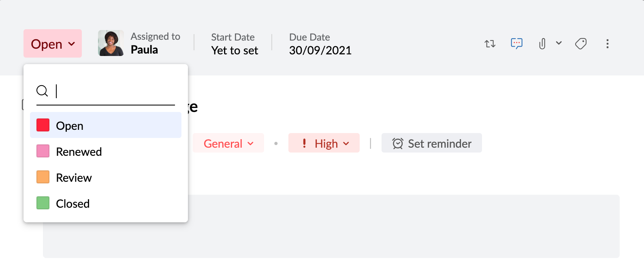Click the alarm clock reminder icon

[398, 143]
